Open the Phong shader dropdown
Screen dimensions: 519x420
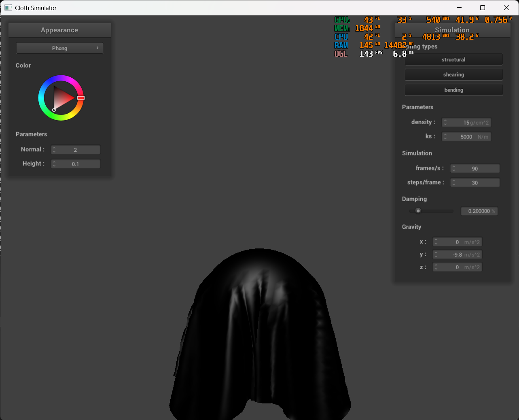59,48
